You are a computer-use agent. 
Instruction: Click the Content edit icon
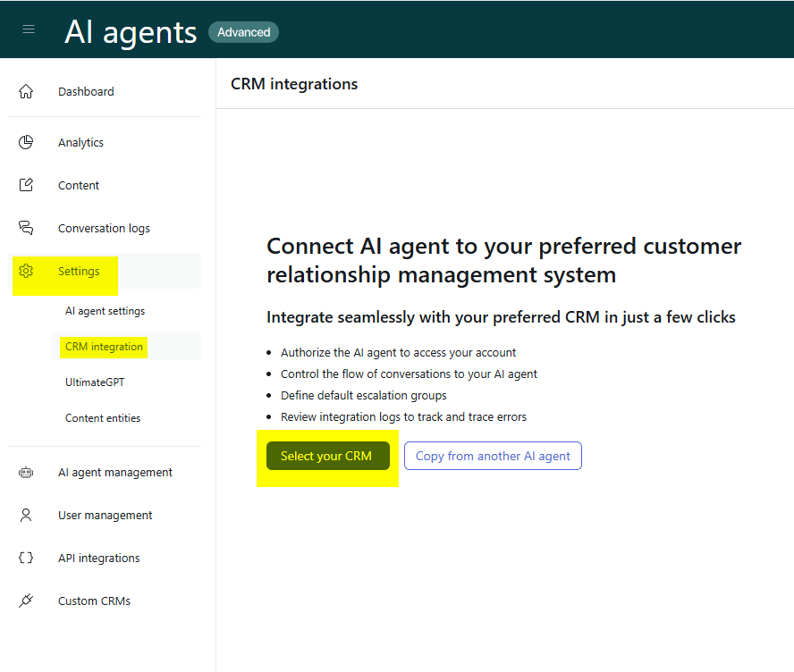26,185
